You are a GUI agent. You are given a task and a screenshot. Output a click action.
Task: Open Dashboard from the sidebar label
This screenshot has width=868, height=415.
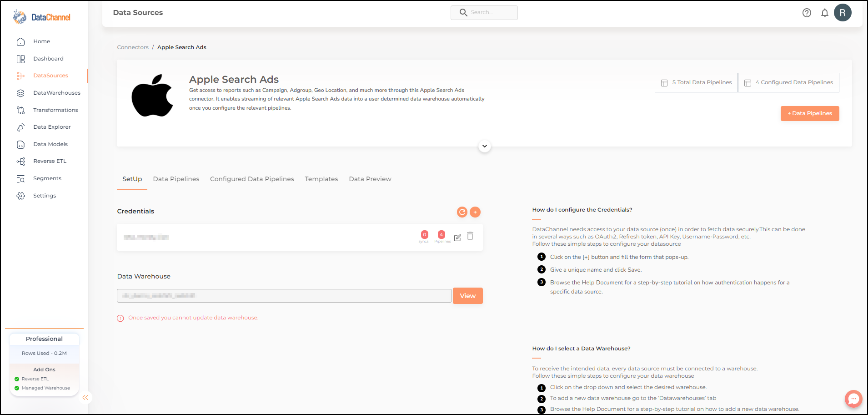(48, 59)
